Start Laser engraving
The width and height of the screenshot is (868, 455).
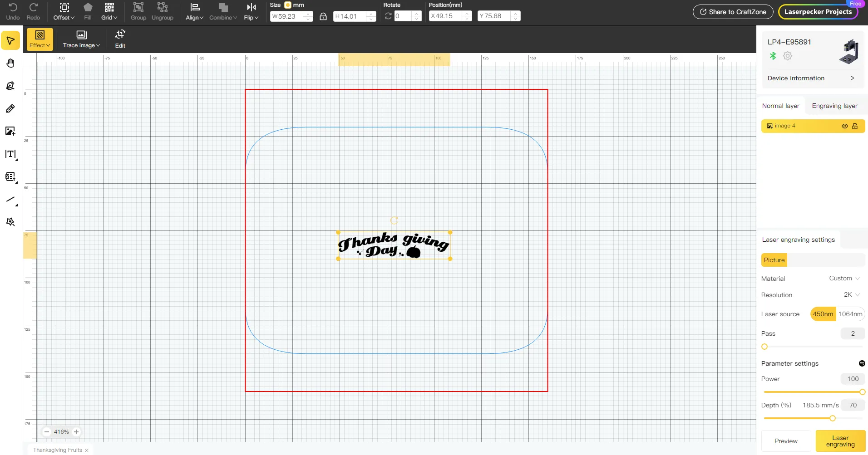[x=840, y=441]
